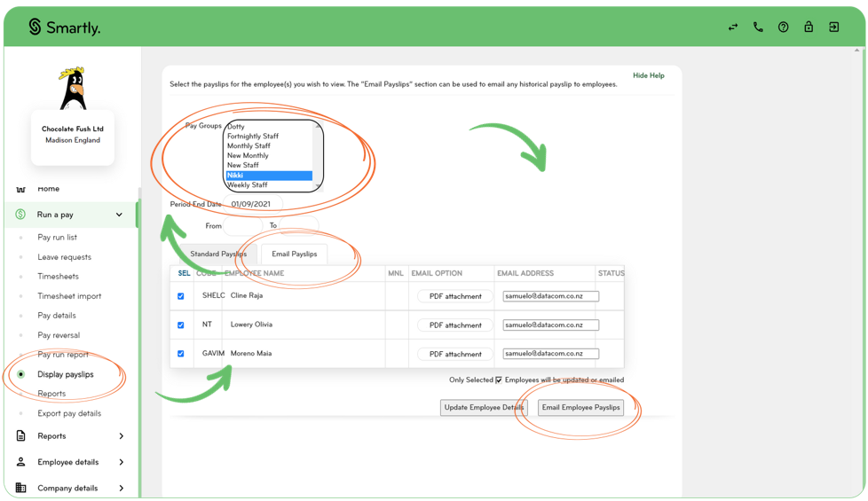
Task: Click the Reports document icon
Action: pyautogui.click(x=21, y=435)
